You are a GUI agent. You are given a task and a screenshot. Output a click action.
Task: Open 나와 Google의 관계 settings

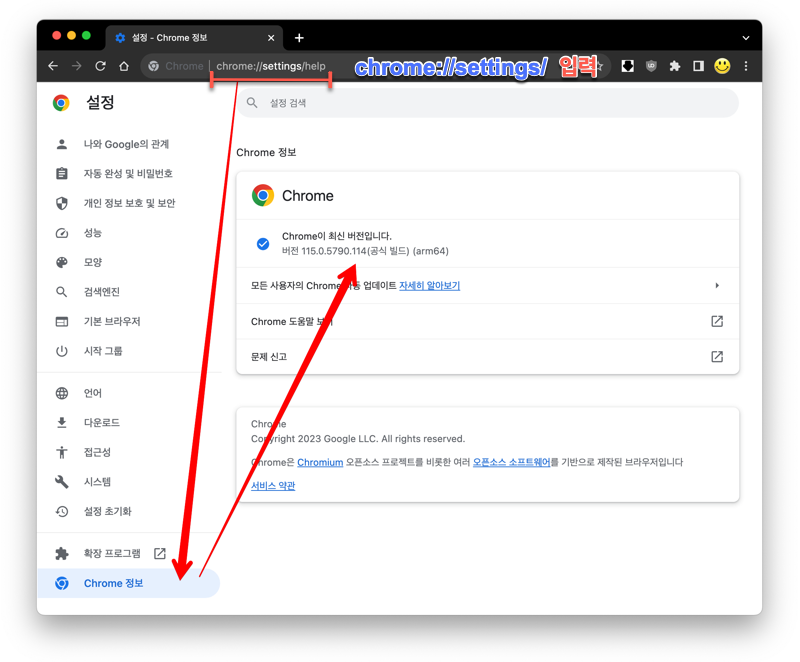(129, 144)
